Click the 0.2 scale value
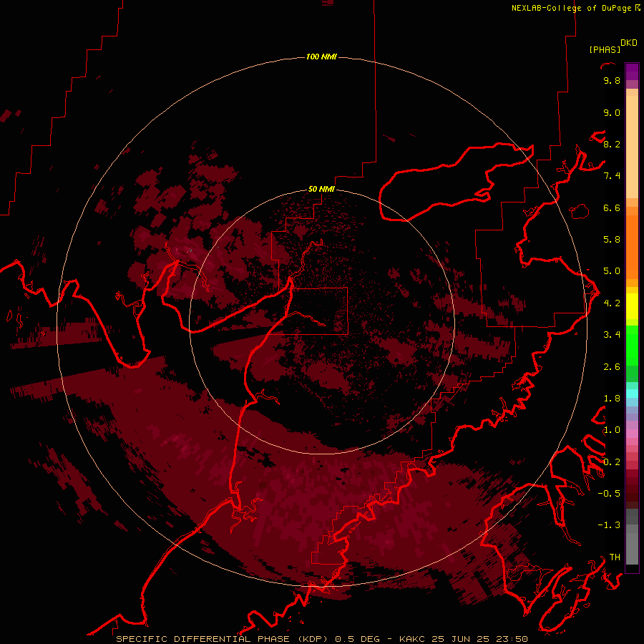The image size is (644, 644). pyautogui.click(x=612, y=462)
